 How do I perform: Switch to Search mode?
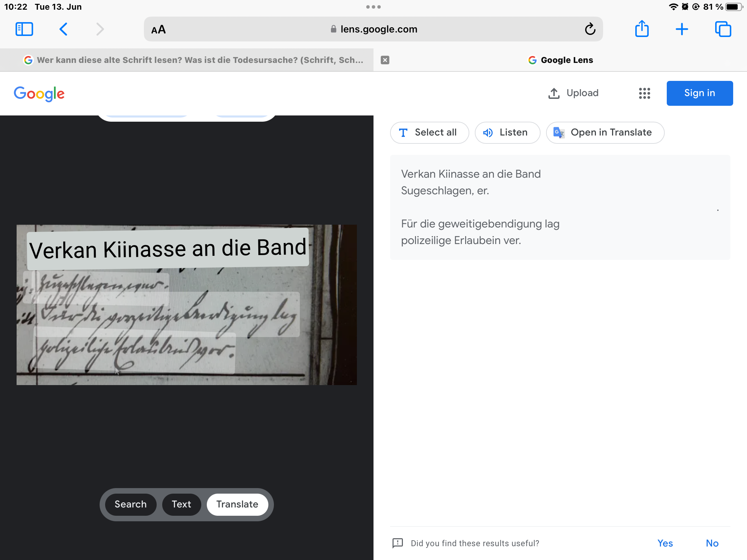click(130, 504)
